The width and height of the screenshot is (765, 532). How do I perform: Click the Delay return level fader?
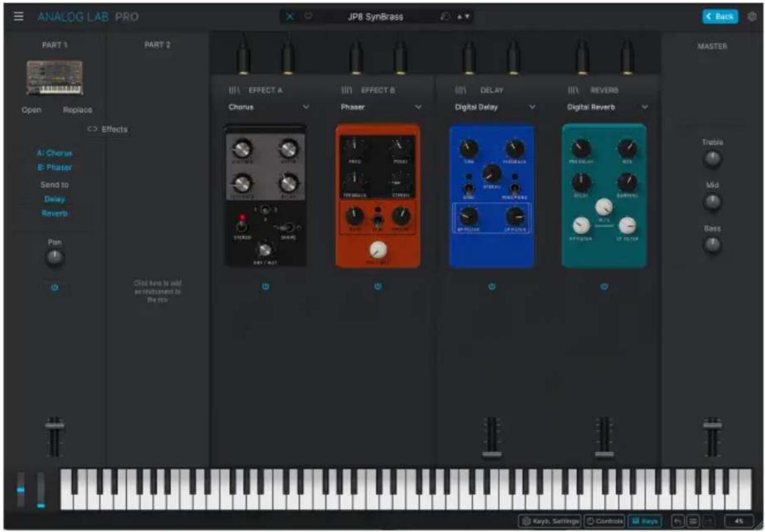point(492,453)
